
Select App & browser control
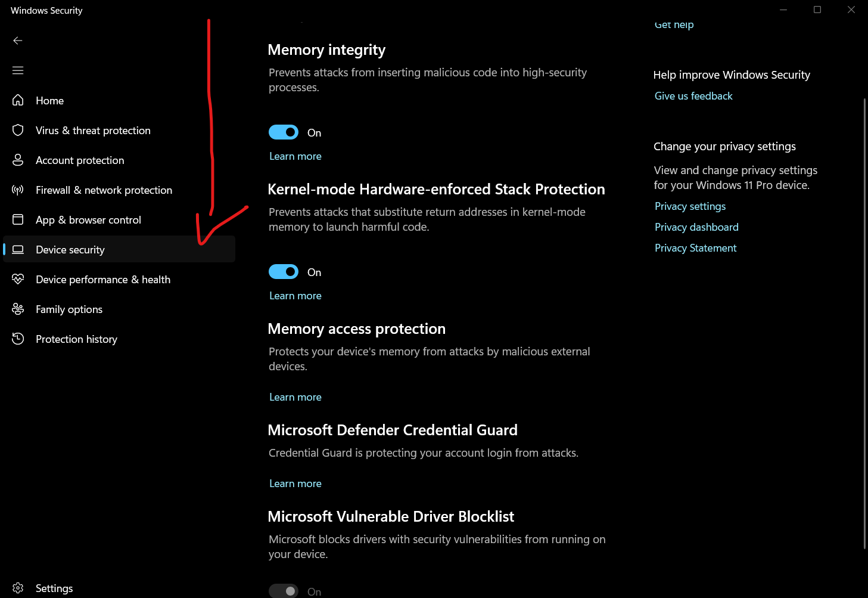click(x=119, y=219)
